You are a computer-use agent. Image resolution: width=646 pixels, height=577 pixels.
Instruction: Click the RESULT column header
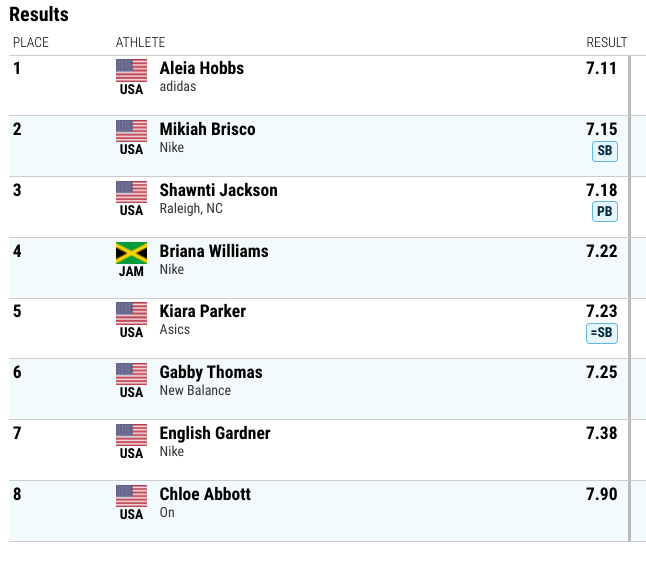click(607, 42)
